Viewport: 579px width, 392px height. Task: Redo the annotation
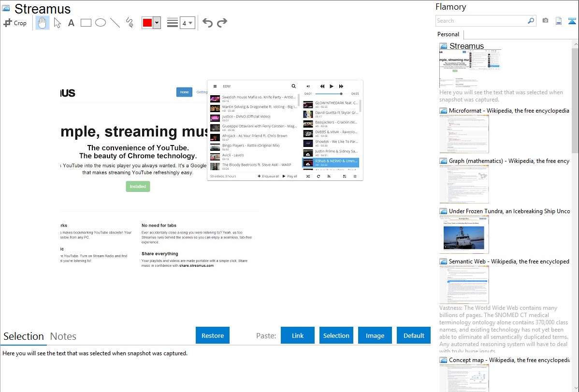[x=222, y=23]
